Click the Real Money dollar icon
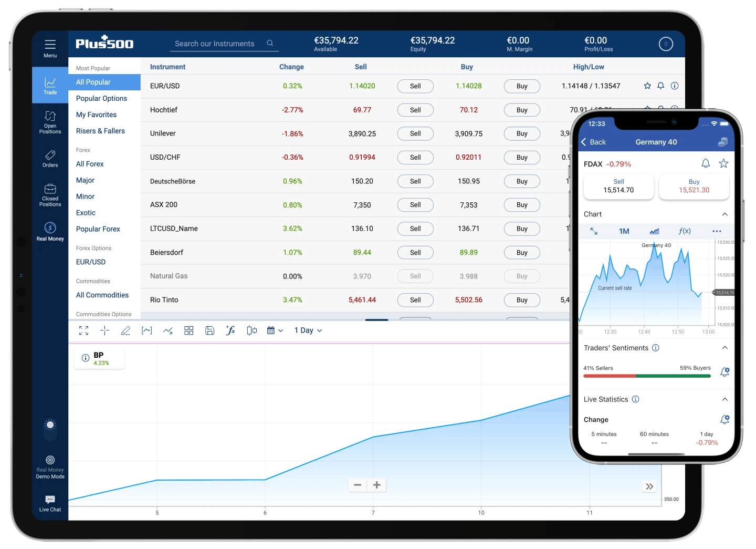This screenshot has height=549, width=756. (x=50, y=227)
